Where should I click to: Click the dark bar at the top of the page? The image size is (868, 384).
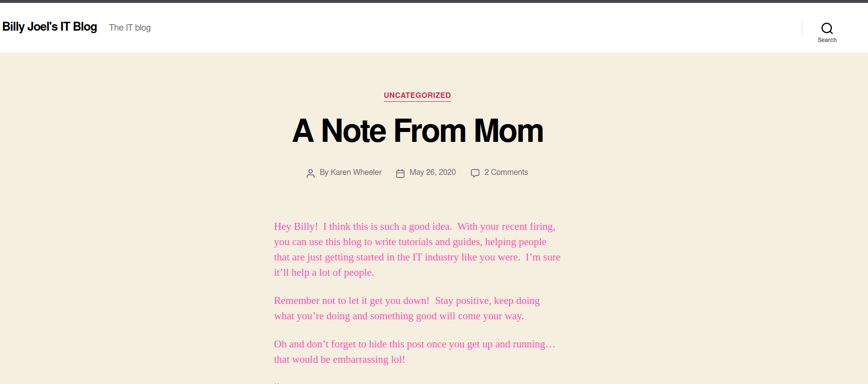pyautogui.click(x=434, y=2)
